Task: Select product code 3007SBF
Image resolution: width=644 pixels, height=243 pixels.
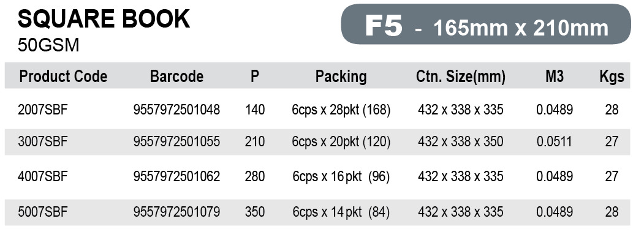Action: (43, 141)
